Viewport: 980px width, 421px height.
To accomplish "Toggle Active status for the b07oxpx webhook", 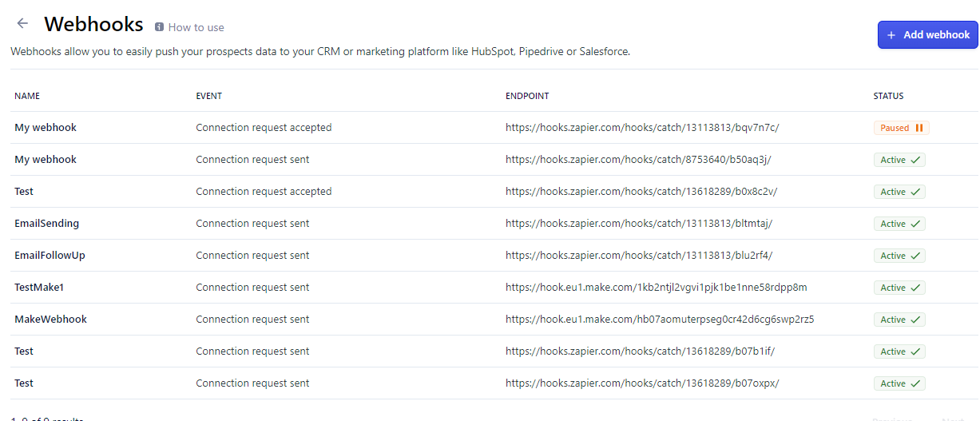I will (899, 383).
